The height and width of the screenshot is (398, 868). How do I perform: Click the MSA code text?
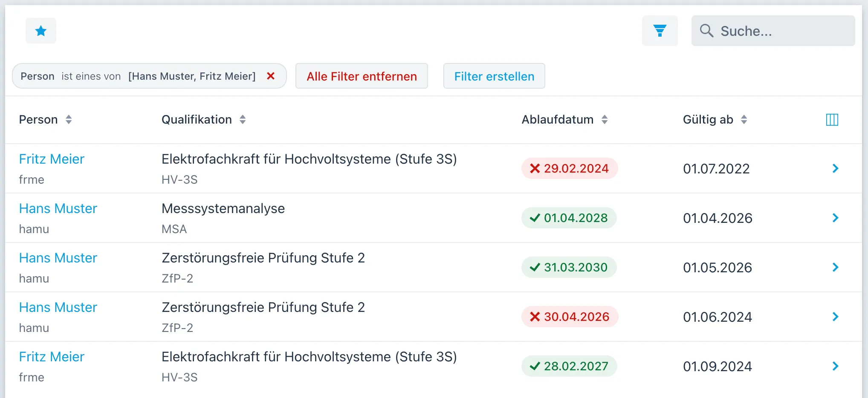coord(174,229)
